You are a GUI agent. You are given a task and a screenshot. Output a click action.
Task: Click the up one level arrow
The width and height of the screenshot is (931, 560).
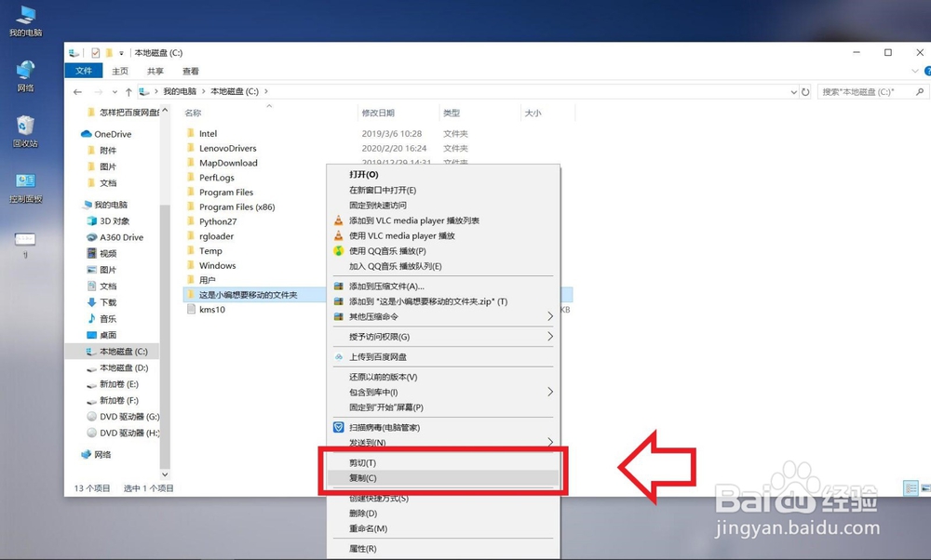[x=128, y=91]
